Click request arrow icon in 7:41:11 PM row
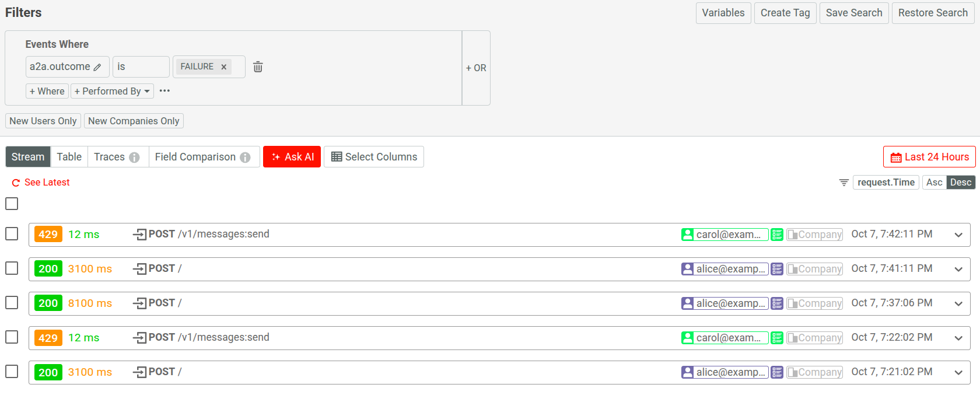This screenshot has height=395, width=980. click(139, 269)
